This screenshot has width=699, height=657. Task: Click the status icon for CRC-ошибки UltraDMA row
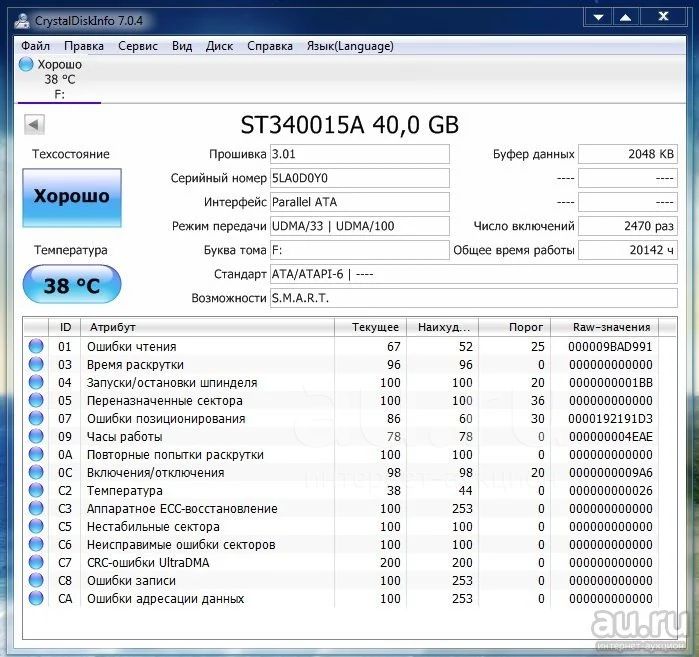(36, 563)
